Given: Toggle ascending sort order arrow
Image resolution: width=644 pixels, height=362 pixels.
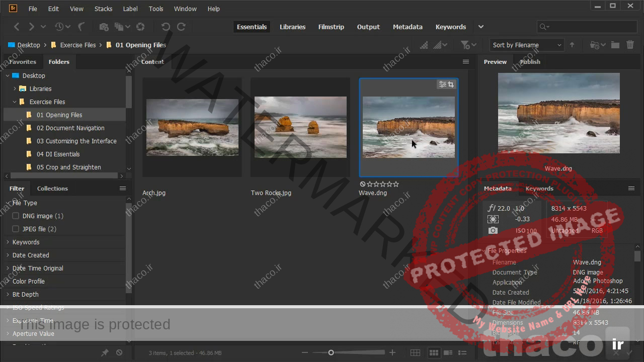Looking at the screenshot, I should point(572,45).
